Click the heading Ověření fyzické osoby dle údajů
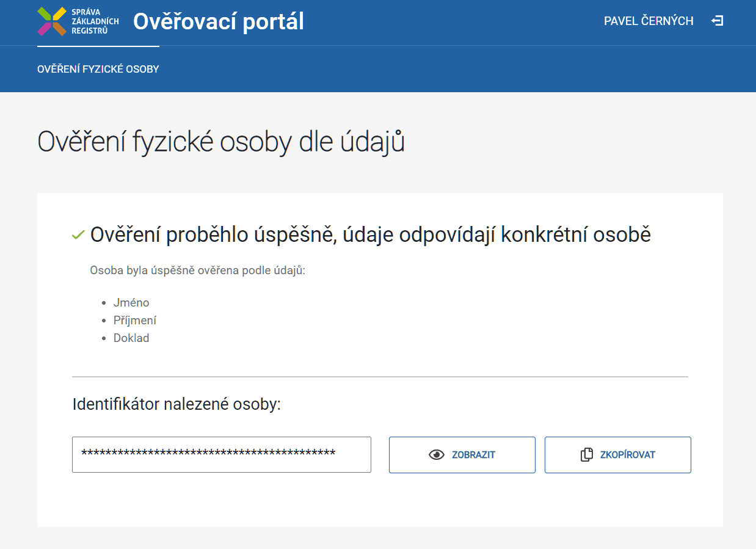The image size is (756, 549). pyautogui.click(x=221, y=142)
